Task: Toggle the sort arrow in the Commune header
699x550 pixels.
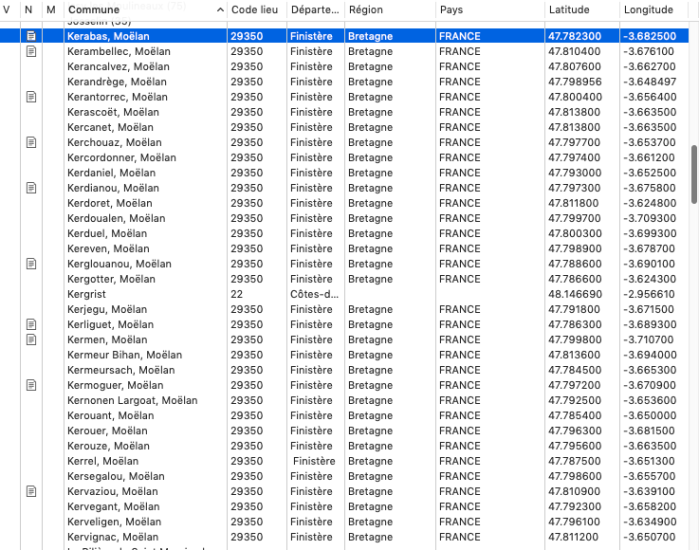Action: pyautogui.click(x=219, y=10)
